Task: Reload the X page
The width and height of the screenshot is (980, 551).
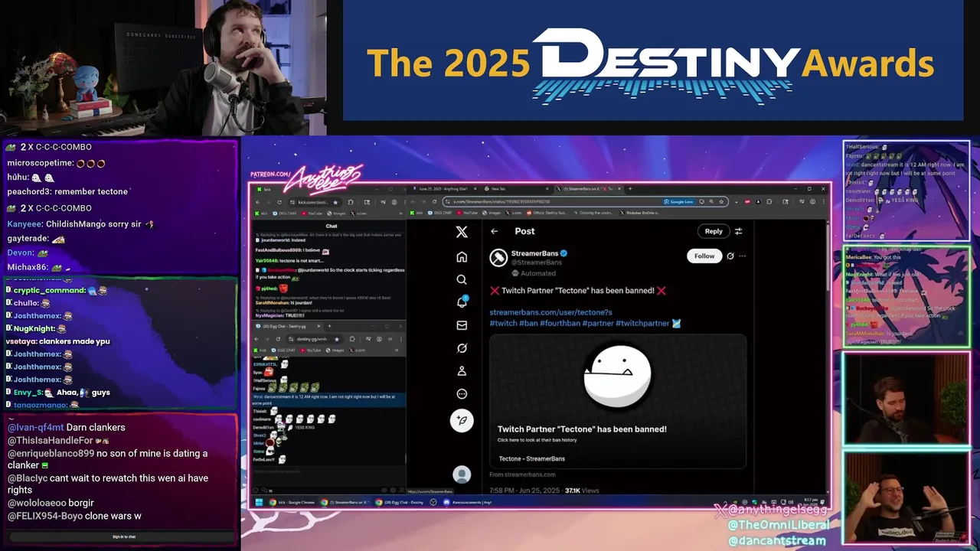Action: pos(434,202)
